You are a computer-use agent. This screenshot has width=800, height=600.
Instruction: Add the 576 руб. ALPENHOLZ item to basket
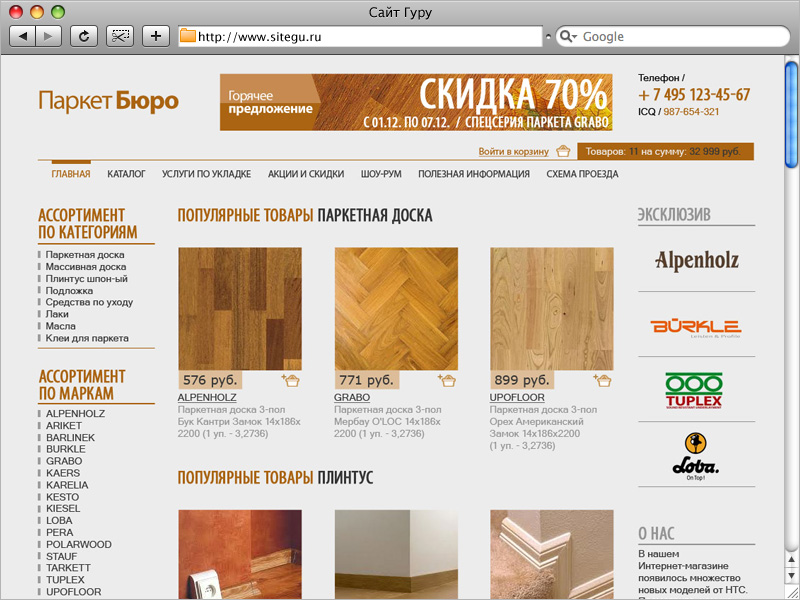[x=290, y=380]
